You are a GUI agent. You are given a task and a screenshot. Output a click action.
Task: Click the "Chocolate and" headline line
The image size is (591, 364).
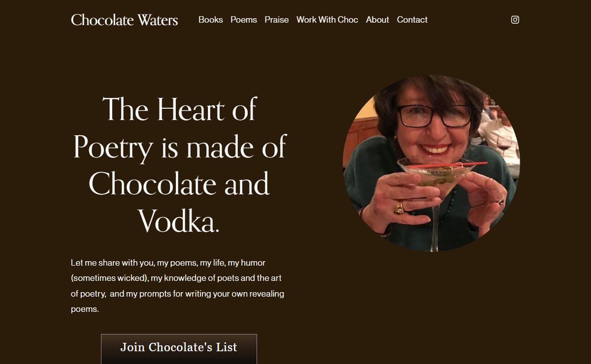[x=179, y=183]
